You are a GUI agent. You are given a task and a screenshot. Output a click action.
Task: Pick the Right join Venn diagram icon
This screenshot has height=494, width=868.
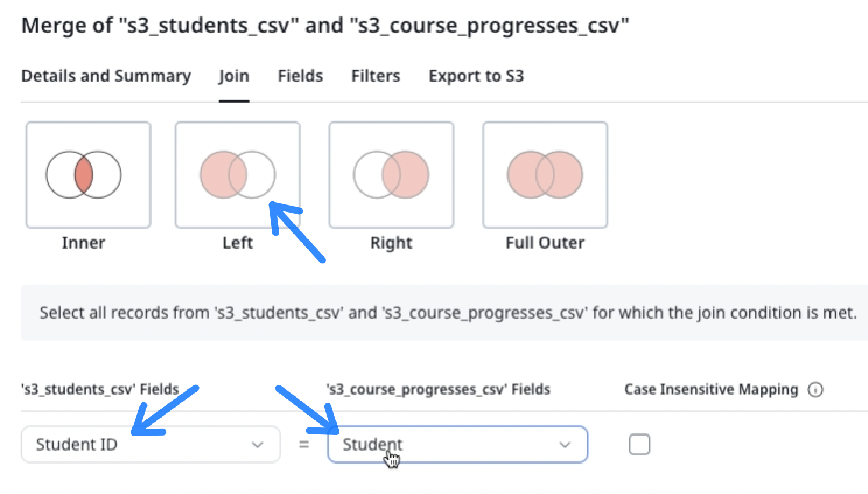click(x=391, y=175)
